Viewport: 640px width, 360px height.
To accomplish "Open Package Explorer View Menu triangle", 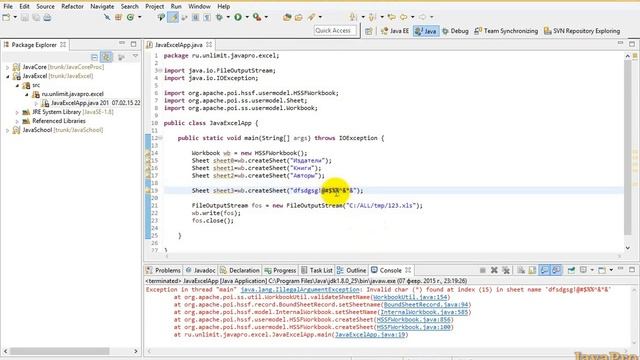I will [135, 57].
